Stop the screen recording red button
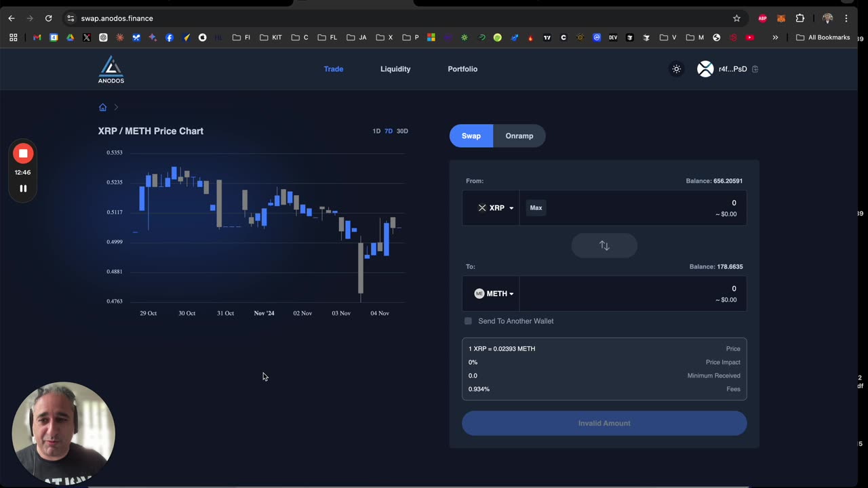Image resolution: width=868 pixels, height=488 pixels. pyautogui.click(x=23, y=153)
